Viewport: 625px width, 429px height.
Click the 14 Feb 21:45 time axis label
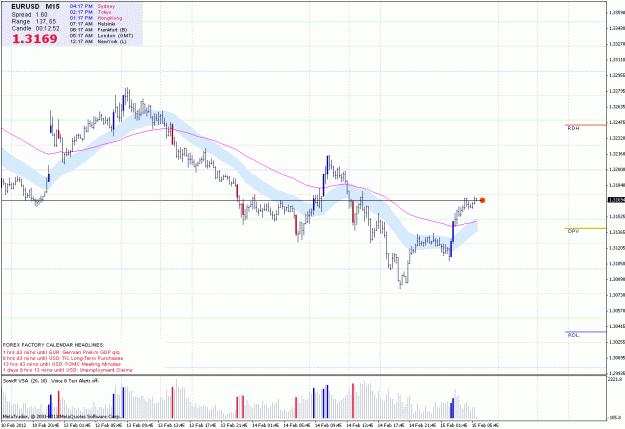point(422,425)
